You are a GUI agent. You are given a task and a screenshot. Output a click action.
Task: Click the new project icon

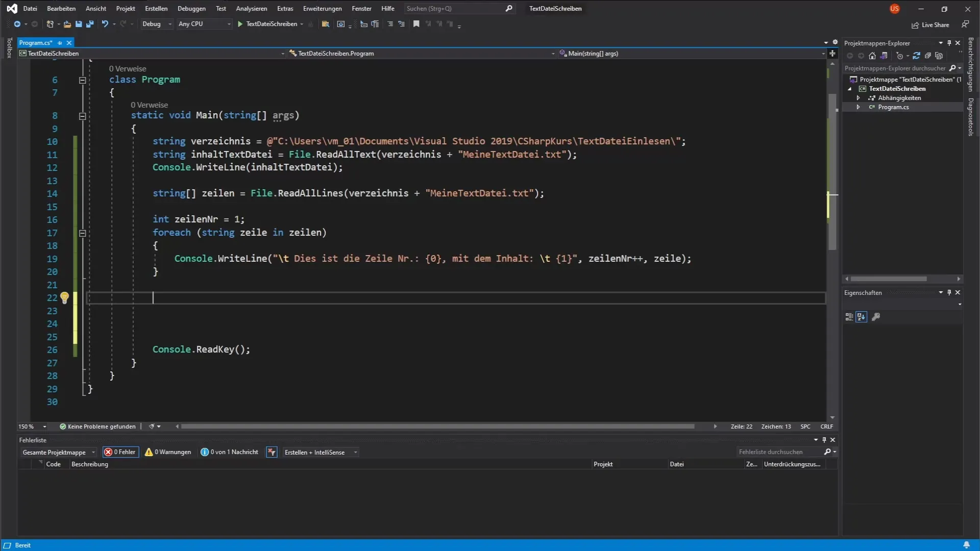tap(50, 24)
